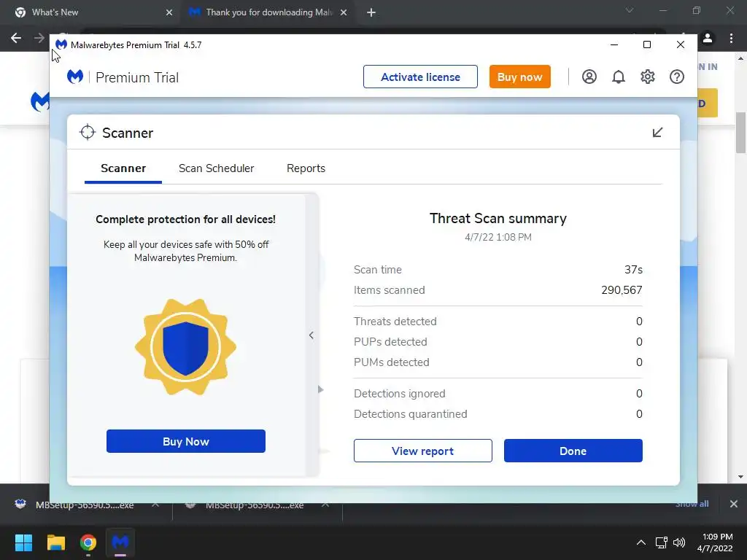Click the small right triangle arrow beside promo panel
This screenshot has height=560, width=747.
321,389
